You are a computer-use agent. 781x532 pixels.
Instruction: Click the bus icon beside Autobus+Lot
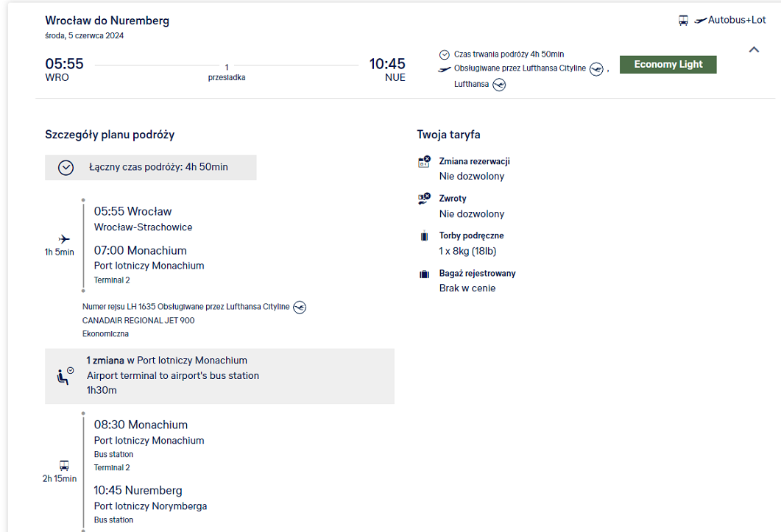[683, 21]
